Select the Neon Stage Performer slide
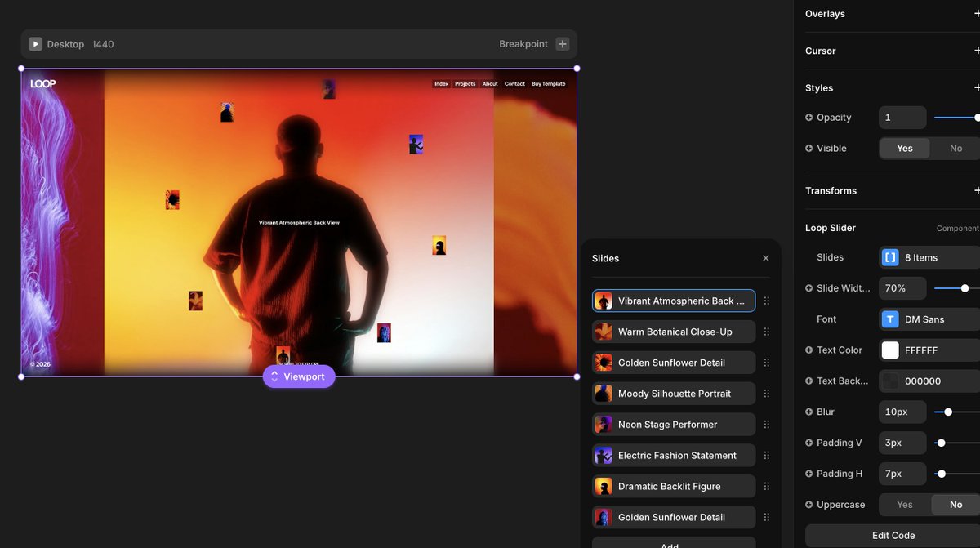Screen dimensions: 980x548 674,425
